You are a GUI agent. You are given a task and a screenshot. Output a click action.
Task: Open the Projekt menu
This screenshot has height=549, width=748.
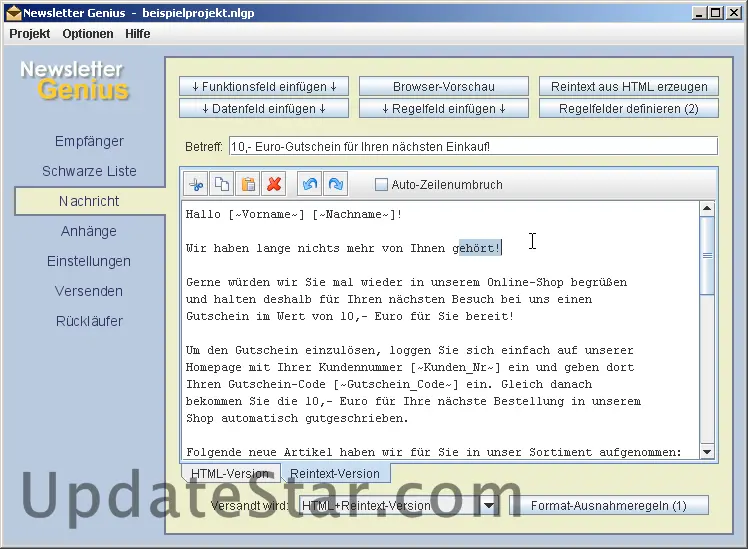click(x=30, y=34)
